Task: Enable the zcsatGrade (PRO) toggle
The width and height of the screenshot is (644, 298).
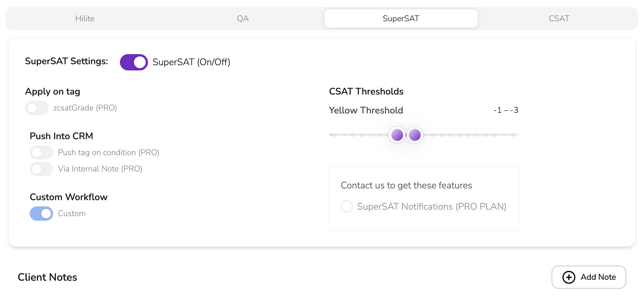Action: pos(37,108)
